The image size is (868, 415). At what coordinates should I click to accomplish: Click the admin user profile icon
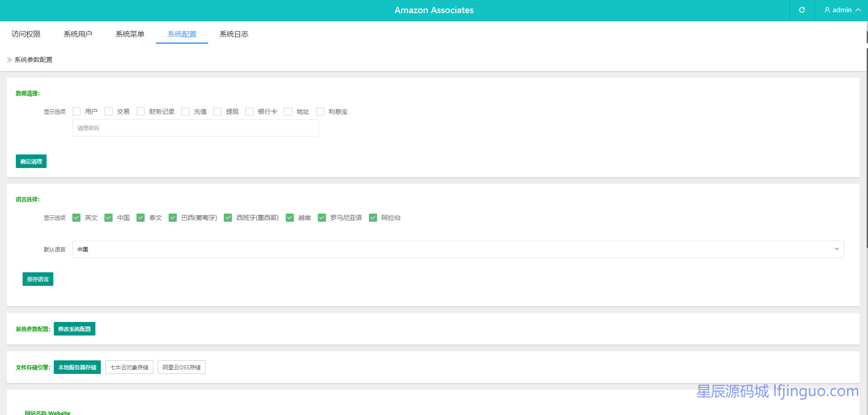point(827,10)
